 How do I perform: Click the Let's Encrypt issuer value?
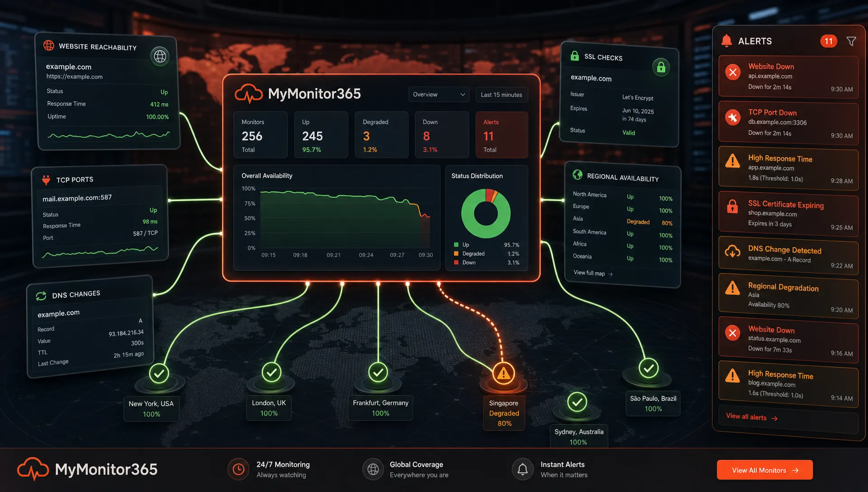coord(637,98)
